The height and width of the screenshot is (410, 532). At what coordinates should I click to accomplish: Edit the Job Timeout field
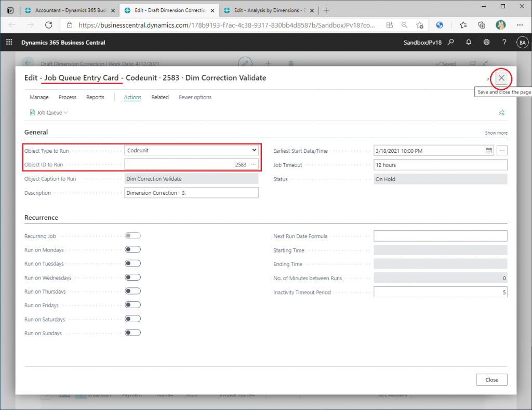[x=441, y=165]
